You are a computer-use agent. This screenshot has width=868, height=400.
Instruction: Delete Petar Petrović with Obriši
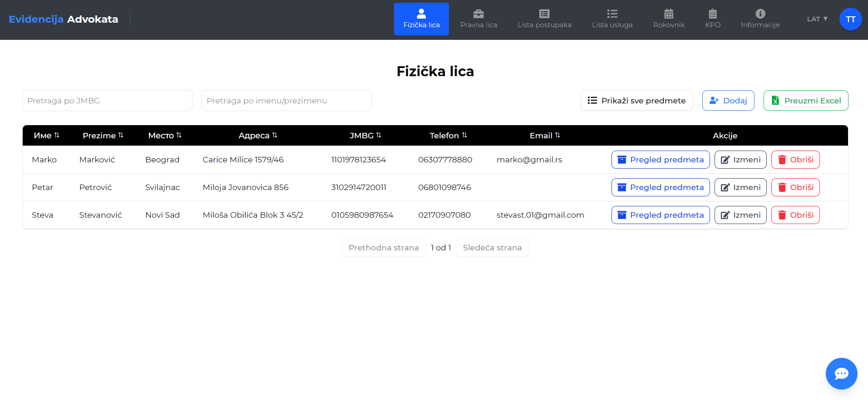pyautogui.click(x=795, y=187)
